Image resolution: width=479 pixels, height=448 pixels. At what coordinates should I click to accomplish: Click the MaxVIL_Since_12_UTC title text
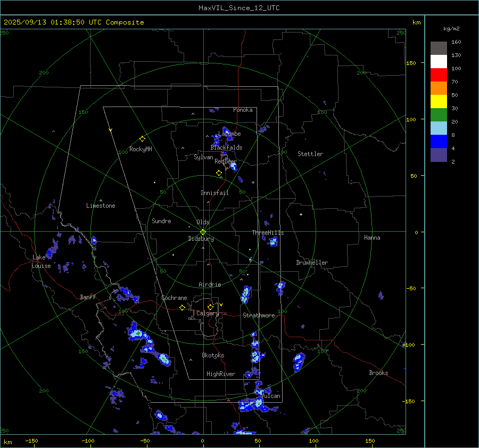239,8
